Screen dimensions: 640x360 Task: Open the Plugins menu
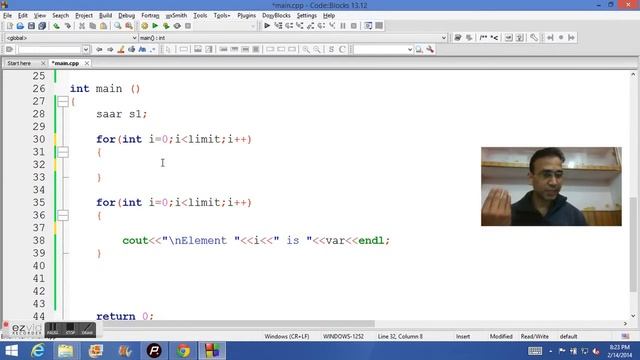coord(247,16)
